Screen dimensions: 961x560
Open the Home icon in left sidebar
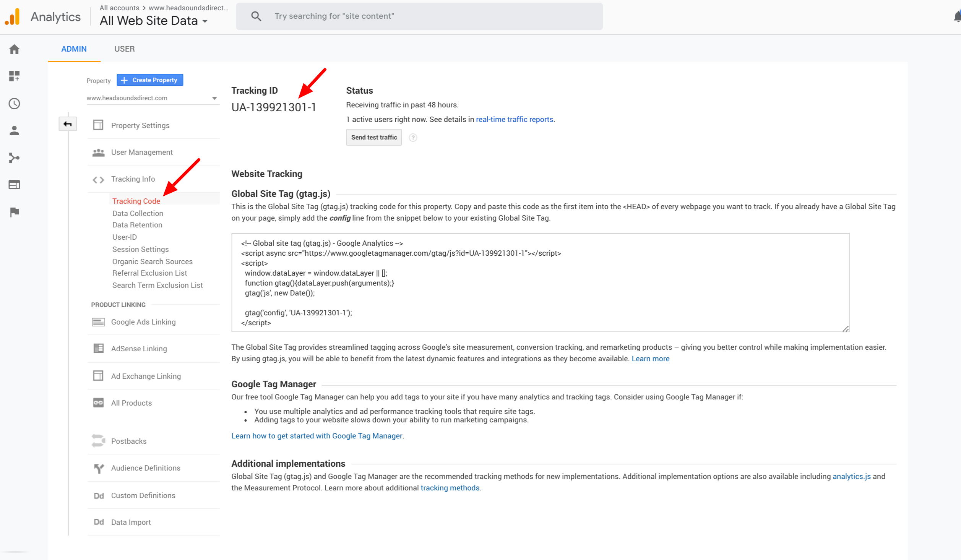[14, 49]
